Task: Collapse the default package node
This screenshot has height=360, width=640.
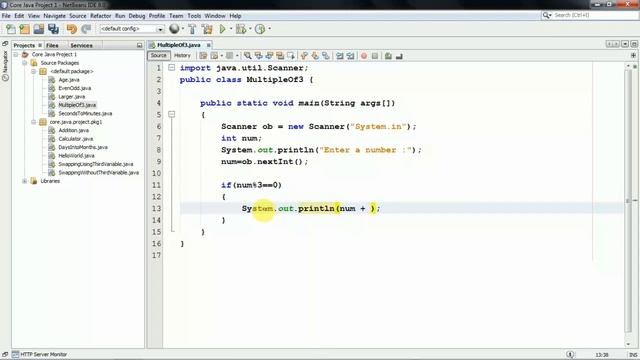Action: click(x=34, y=71)
